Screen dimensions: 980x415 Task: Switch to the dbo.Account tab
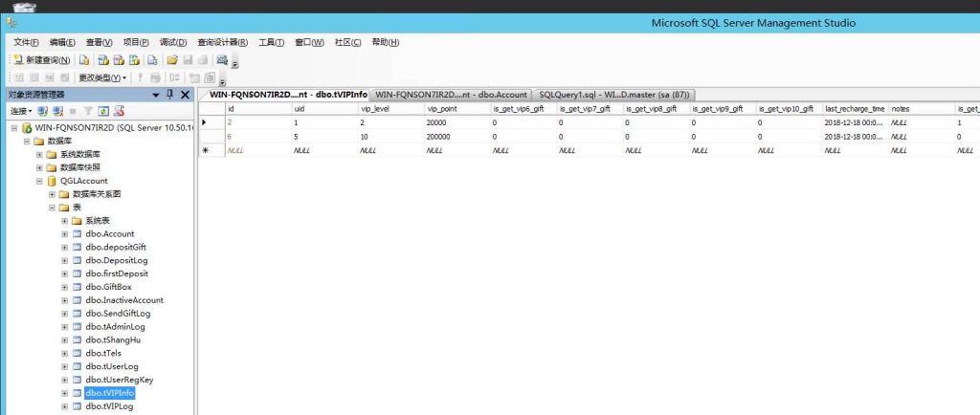pos(452,95)
